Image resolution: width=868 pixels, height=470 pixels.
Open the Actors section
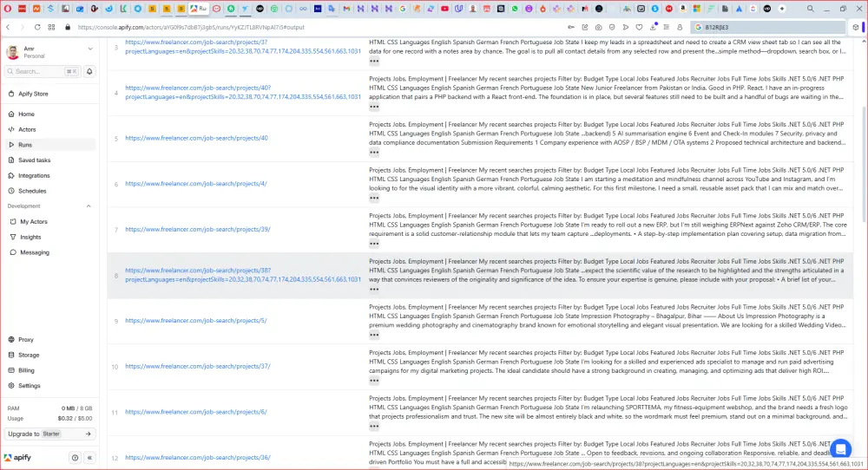coord(27,129)
